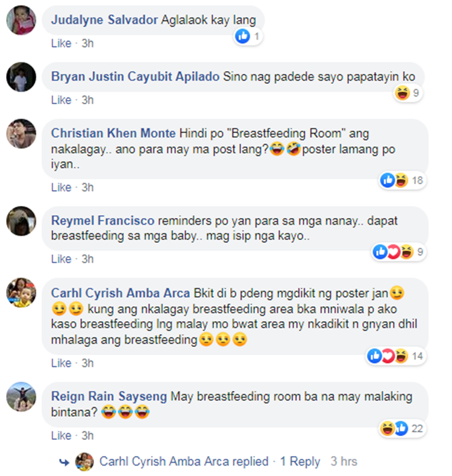Open like reaction count on Judalyne Salvador's comment
This screenshot has height=476, width=452.
(x=248, y=36)
